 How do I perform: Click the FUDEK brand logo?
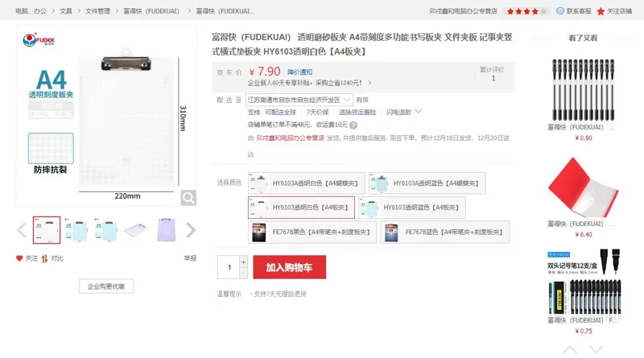tap(39, 40)
